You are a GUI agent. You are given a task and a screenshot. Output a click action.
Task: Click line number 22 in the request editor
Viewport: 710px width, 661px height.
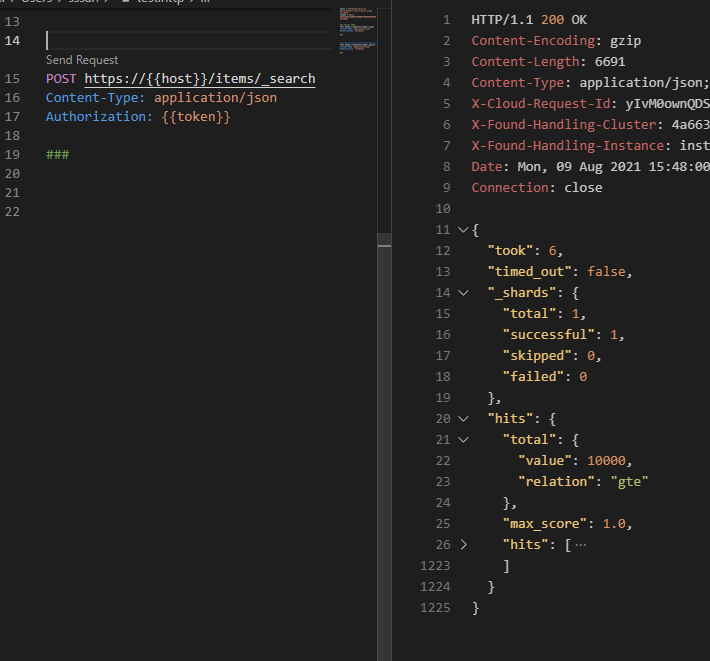click(13, 212)
